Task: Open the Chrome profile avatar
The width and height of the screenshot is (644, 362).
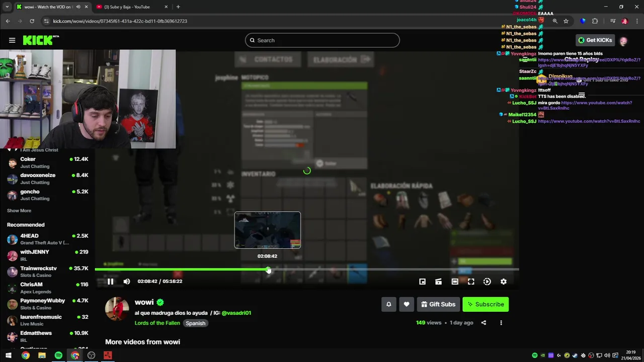Action: (x=624, y=21)
